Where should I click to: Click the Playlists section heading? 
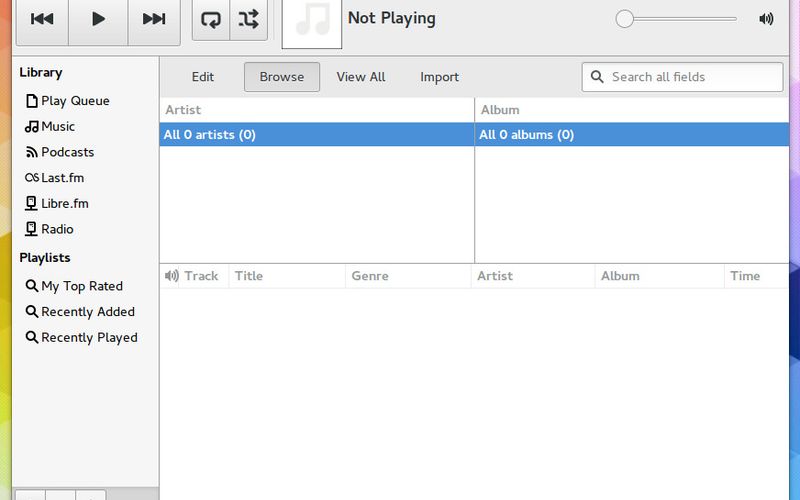point(45,258)
